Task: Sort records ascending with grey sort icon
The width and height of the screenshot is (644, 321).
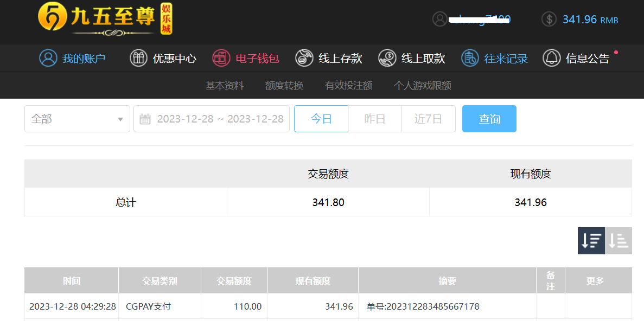Action: pos(619,241)
